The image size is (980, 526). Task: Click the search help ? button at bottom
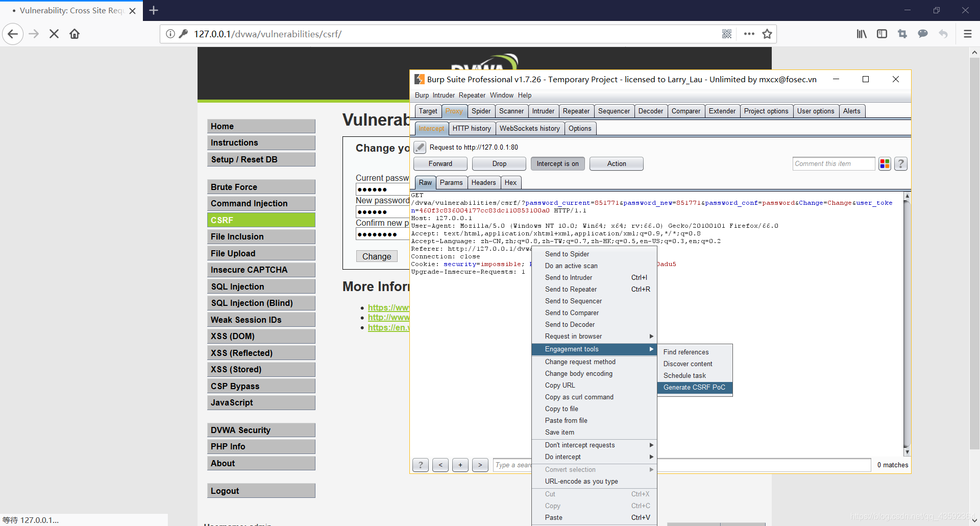point(421,465)
